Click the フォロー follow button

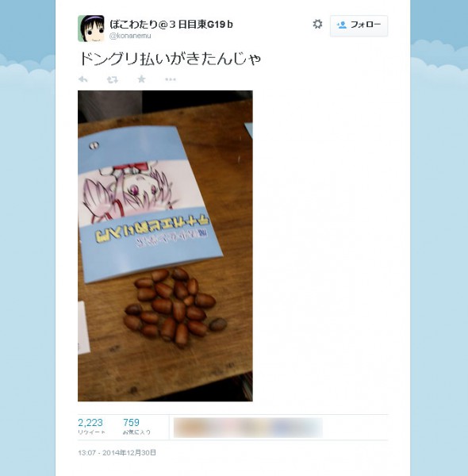(359, 26)
